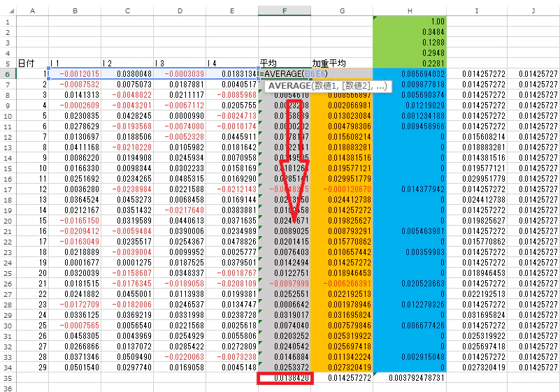The width and height of the screenshot is (560, 392).
Task: Click blue cell containing 0.012278326
Action: point(410,305)
